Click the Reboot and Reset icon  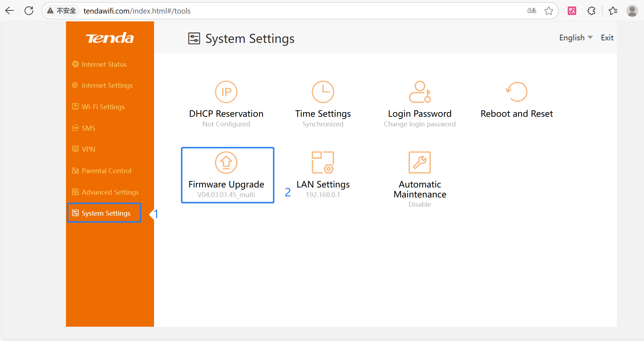(516, 92)
